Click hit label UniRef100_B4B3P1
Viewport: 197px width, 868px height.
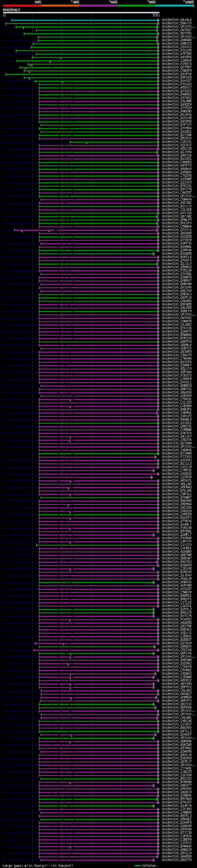177,410
